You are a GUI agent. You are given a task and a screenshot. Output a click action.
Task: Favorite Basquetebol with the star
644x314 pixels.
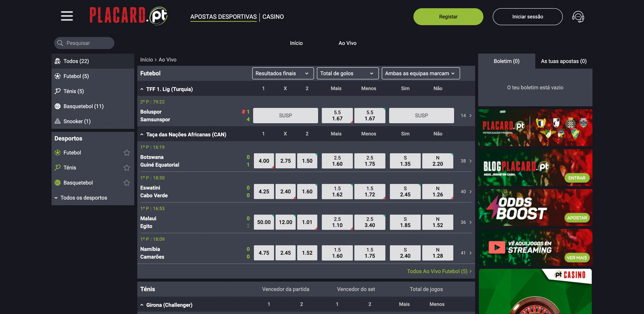coord(126,183)
